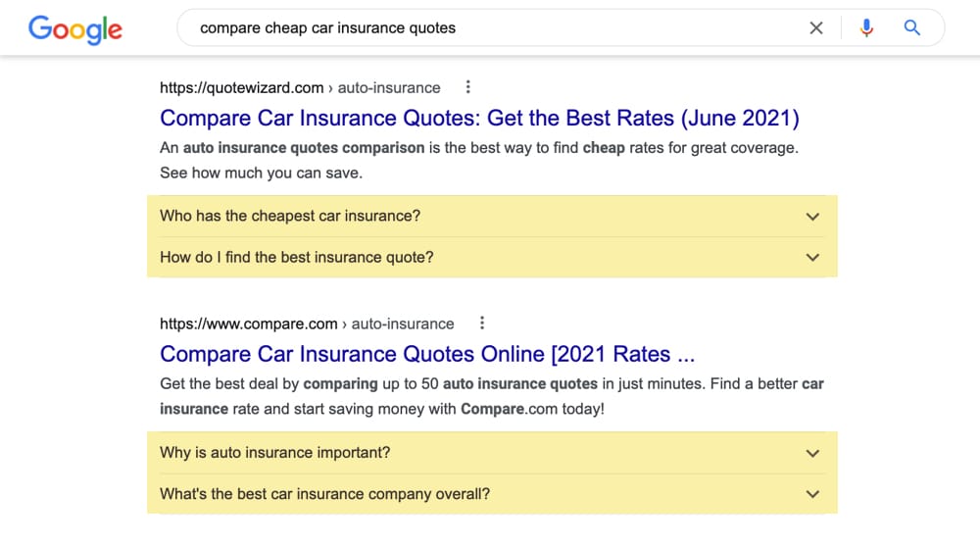Image resolution: width=980 pixels, height=549 pixels.
Task: Click the 'Who has the cheapest car insurance?' question text
Action: [290, 216]
